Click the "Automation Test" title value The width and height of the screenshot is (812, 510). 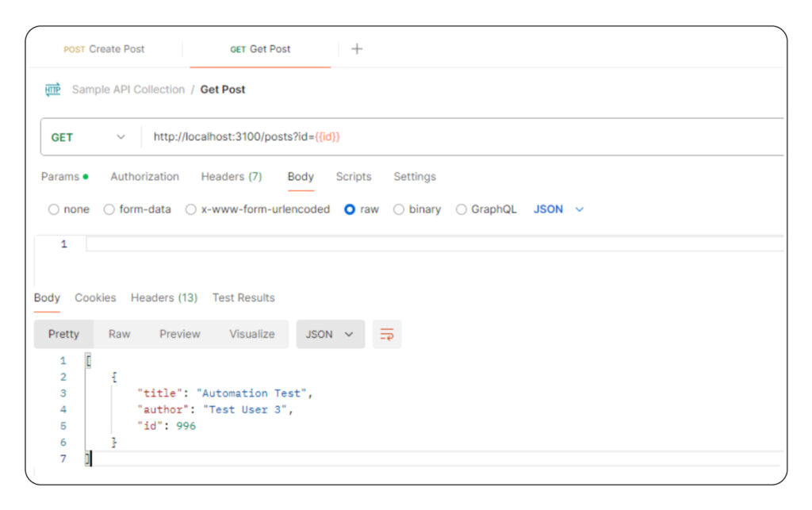click(251, 393)
